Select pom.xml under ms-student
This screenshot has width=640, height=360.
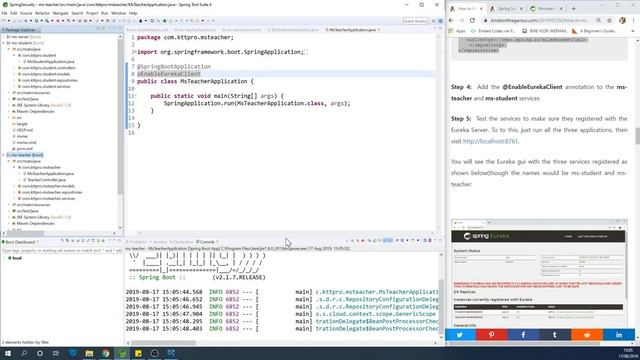tap(24, 149)
